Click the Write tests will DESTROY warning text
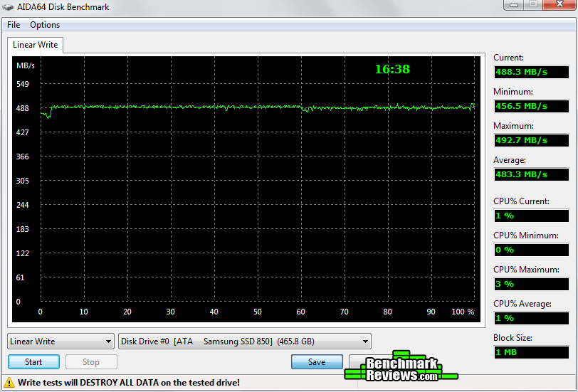The width and height of the screenshot is (578, 392). point(129,383)
